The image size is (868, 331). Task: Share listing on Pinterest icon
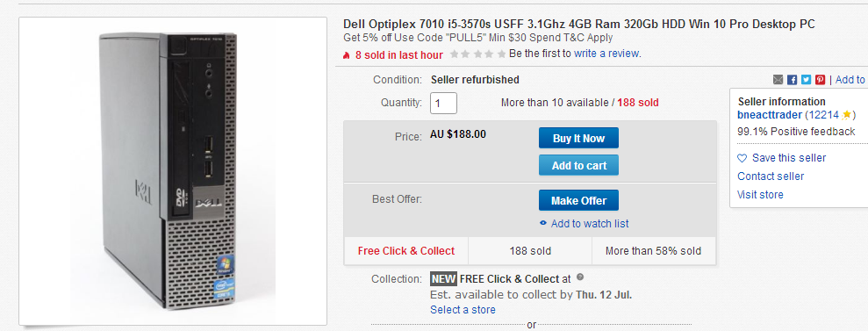tap(820, 80)
